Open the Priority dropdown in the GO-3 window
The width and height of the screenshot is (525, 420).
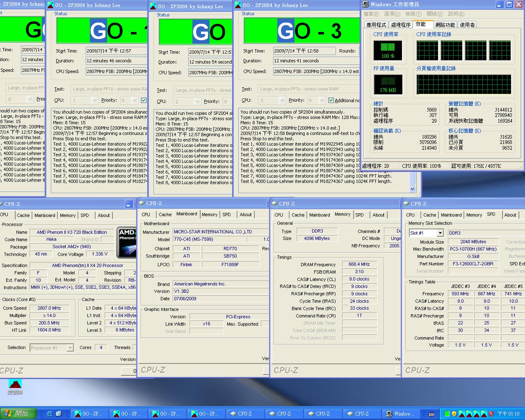coord(321,100)
